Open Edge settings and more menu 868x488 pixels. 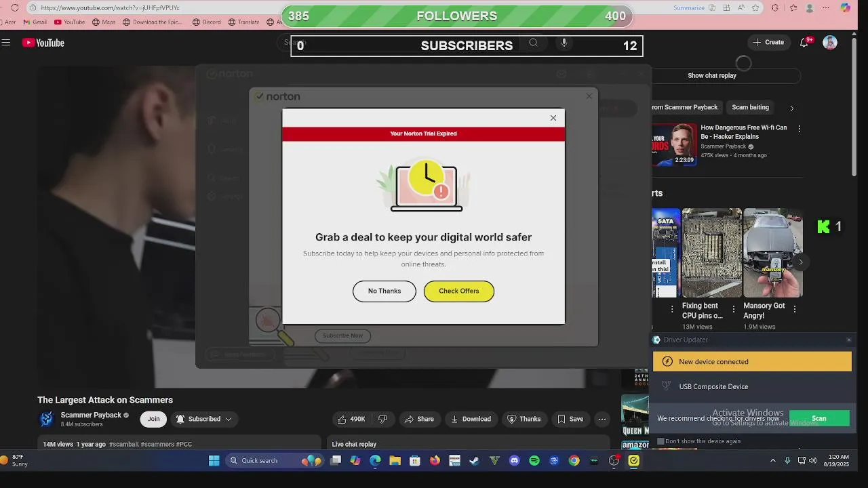pos(825,7)
